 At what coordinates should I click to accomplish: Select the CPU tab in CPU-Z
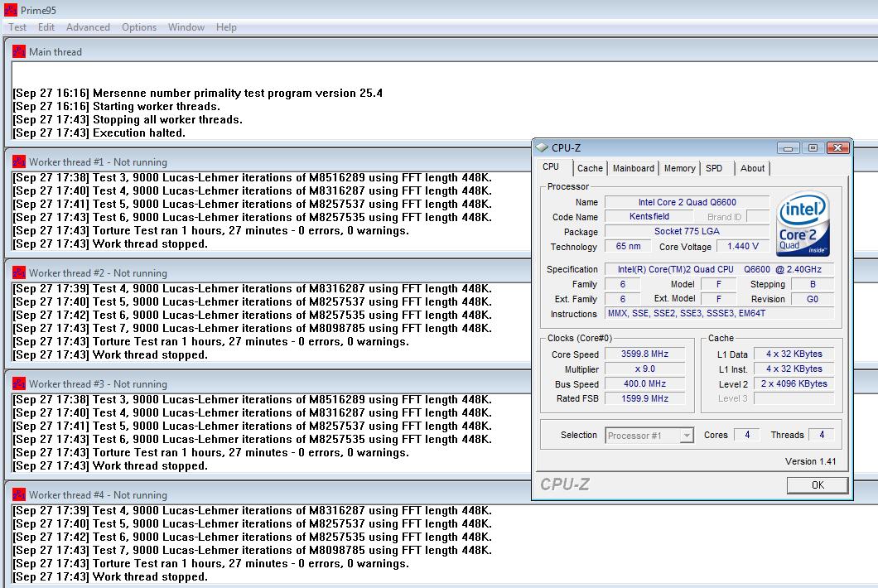(x=551, y=167)
